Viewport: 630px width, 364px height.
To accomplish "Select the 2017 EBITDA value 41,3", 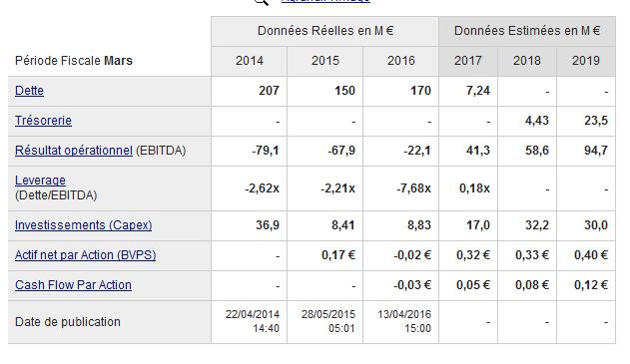I will [x=477, y=151].
